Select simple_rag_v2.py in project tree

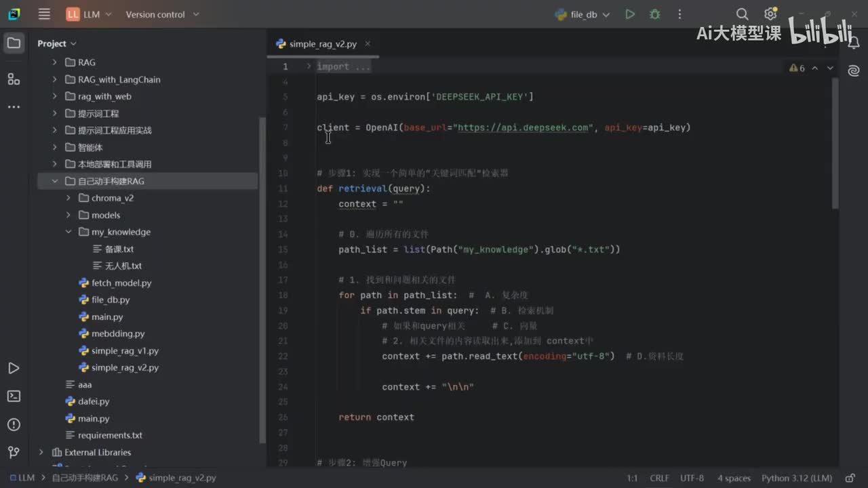pyautogui.click(x=125, y=367)
